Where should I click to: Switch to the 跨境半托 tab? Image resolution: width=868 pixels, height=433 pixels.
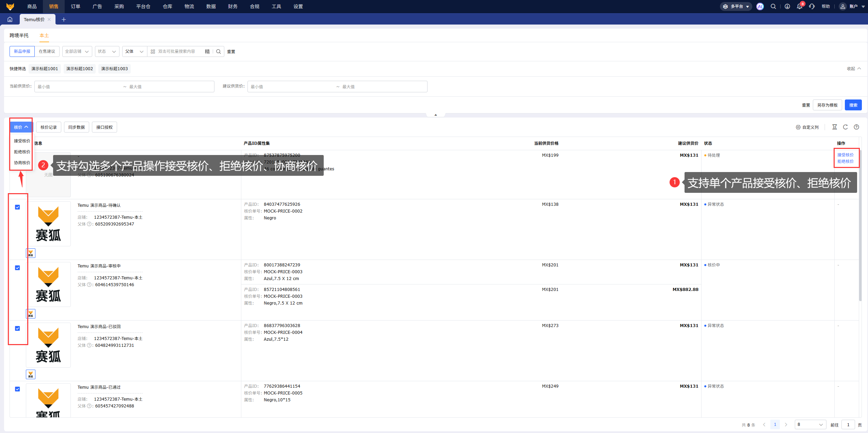point(19,35)
